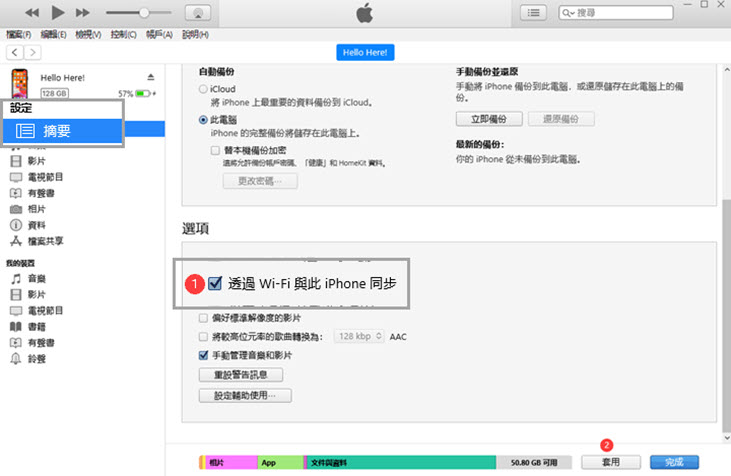
Task: Go forward with the right chevron button
Action: (32, 52)
